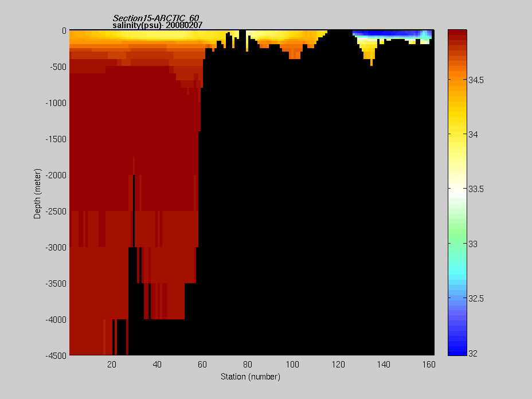The width and height of the screenshot is (532, 399).
Task: Click the depth tick label '-2000'
Action: (x=56, y=175)
